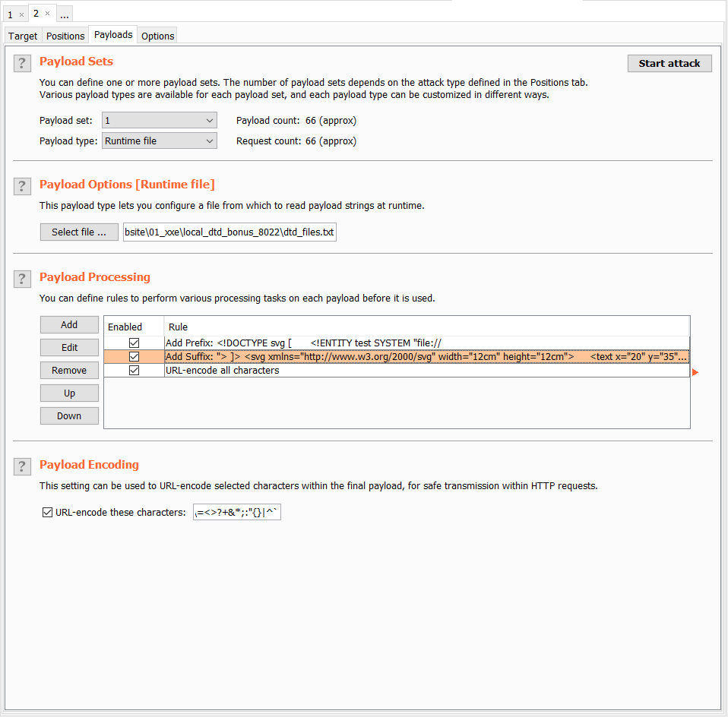Open the Options tab

(x=157, y=36)
